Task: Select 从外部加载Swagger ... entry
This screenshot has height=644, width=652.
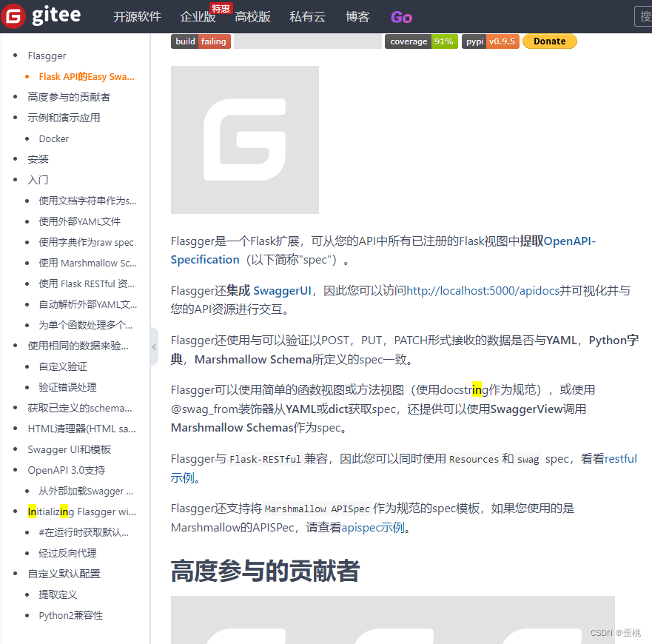Action: pyautogui.click(x=86, y=491)
